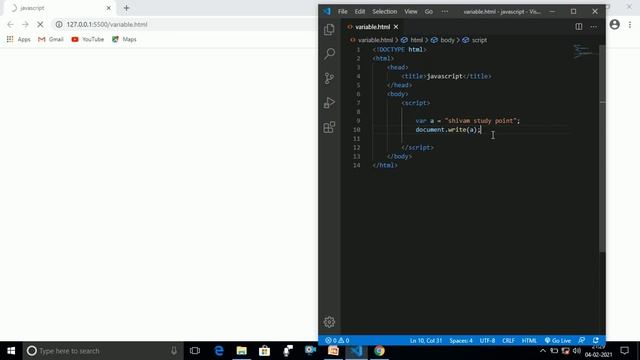Open the YouTube bookmark
The height and width of the screenshot is (360, 640).
click(x=87, y=39)
